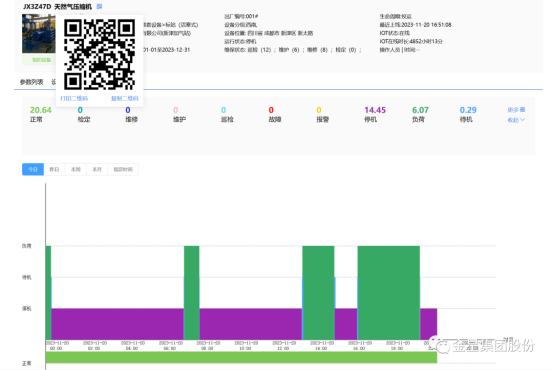553x370 pixels.
Task: Click the IOT状态:在线 text
Action: (x=395, y=33)
